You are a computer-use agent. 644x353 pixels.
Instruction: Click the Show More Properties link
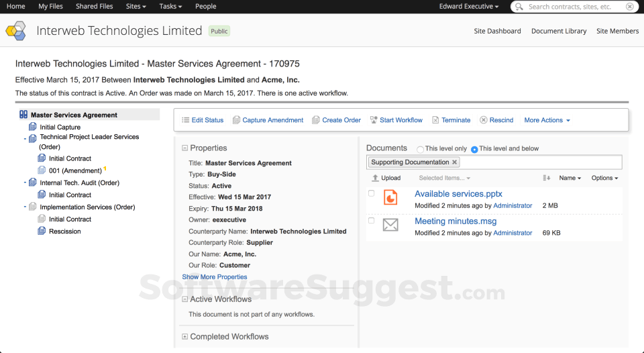tap(215, 276)
